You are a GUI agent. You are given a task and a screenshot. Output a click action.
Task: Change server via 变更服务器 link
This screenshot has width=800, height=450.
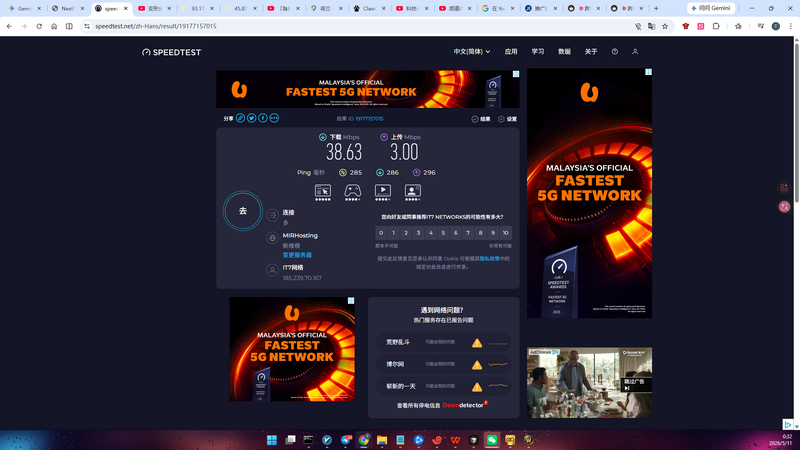297,255
